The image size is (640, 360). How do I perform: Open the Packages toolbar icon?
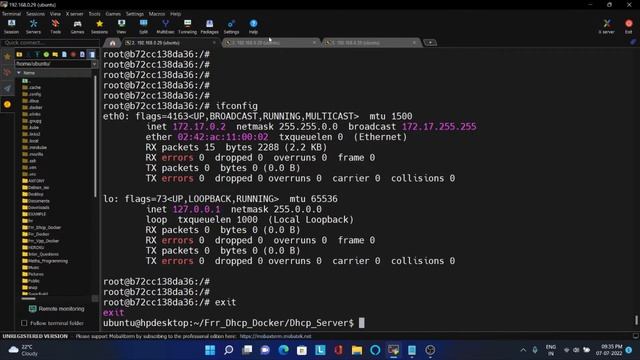click(209, 27)
